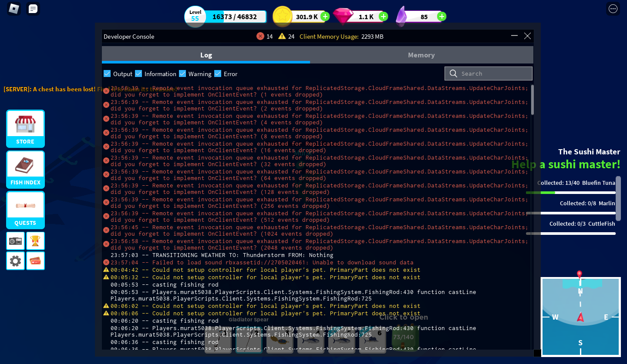
Task: Open the three-dot more options menu
Action: point(613,9)
